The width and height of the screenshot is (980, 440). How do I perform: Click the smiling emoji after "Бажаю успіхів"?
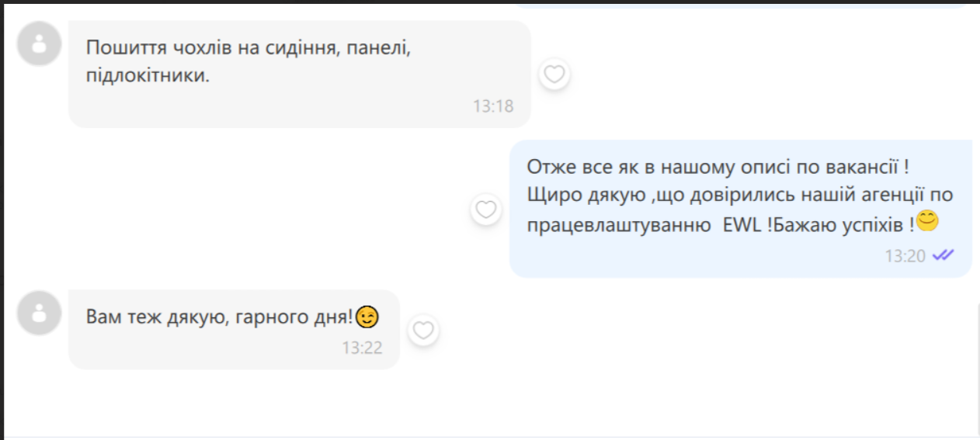tap(927, 221)
